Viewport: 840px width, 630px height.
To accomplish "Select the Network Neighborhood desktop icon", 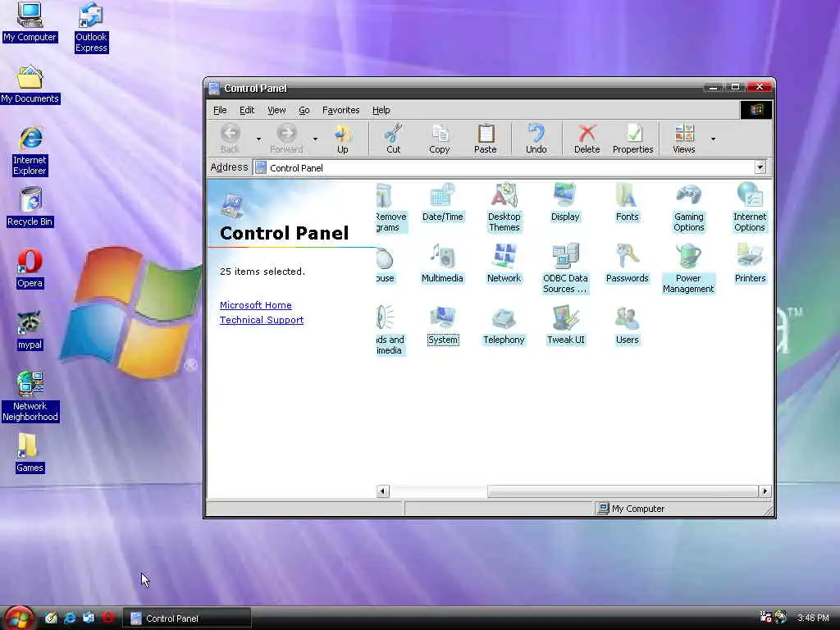I will tap(30, 397).
